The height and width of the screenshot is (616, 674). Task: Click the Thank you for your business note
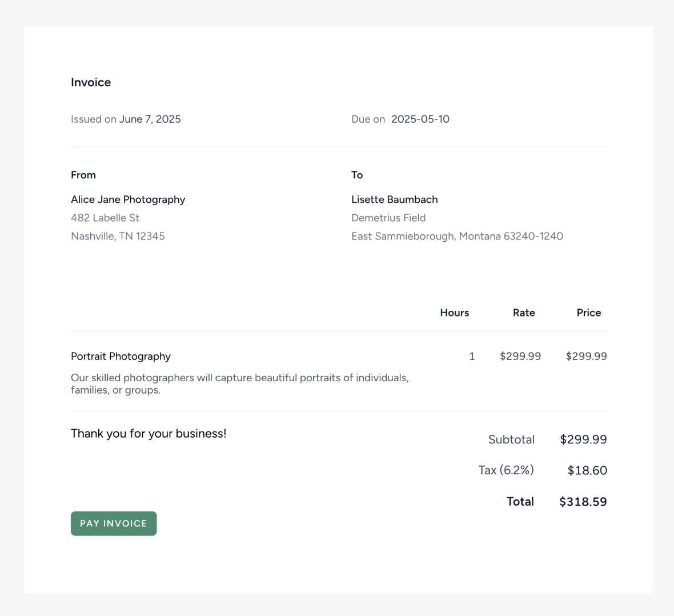[149, 434]
